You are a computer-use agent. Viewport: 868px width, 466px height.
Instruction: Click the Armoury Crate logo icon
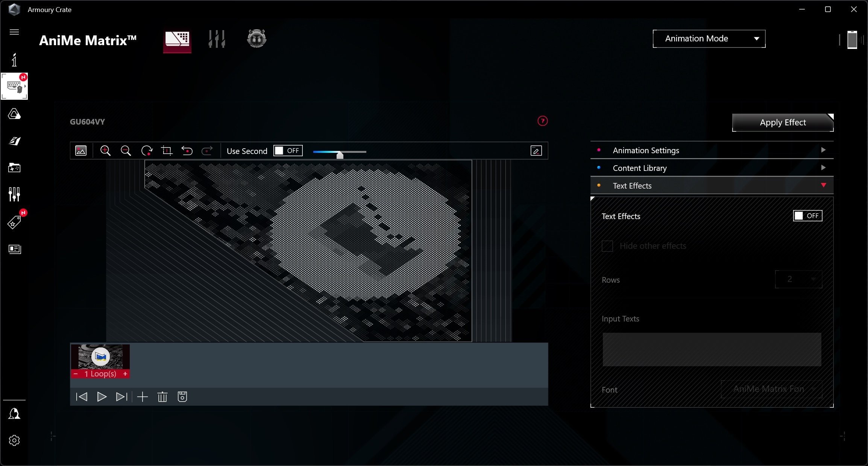(14, 9)
